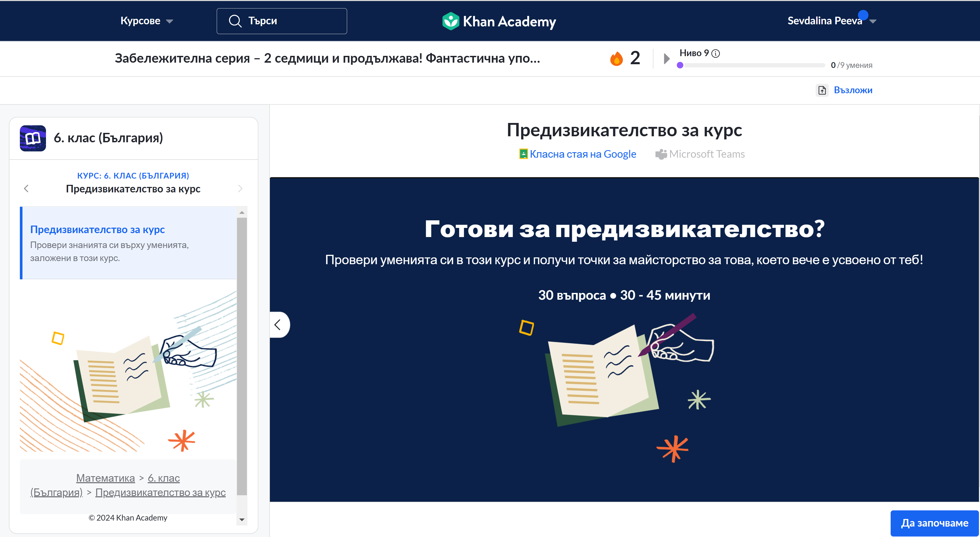Click Да започваме start button
This screenshot has height=537, width=980.
pos(934,523)
